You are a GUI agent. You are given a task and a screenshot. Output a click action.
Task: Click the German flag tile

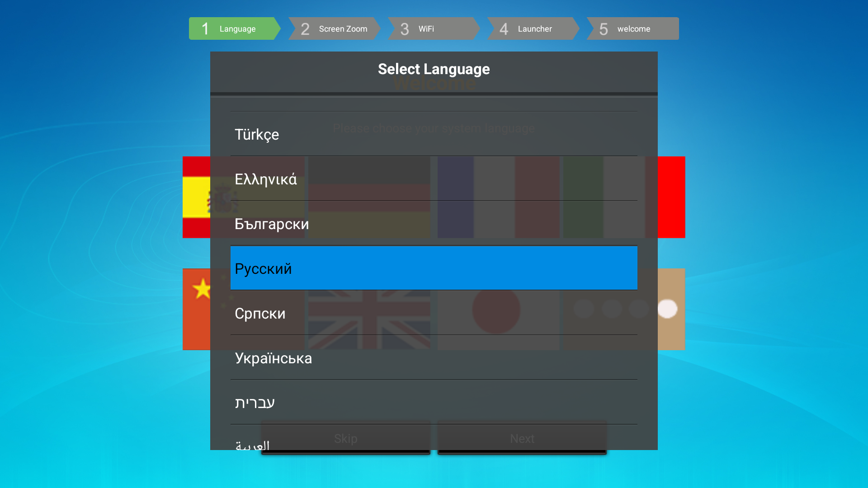point(369,197)
